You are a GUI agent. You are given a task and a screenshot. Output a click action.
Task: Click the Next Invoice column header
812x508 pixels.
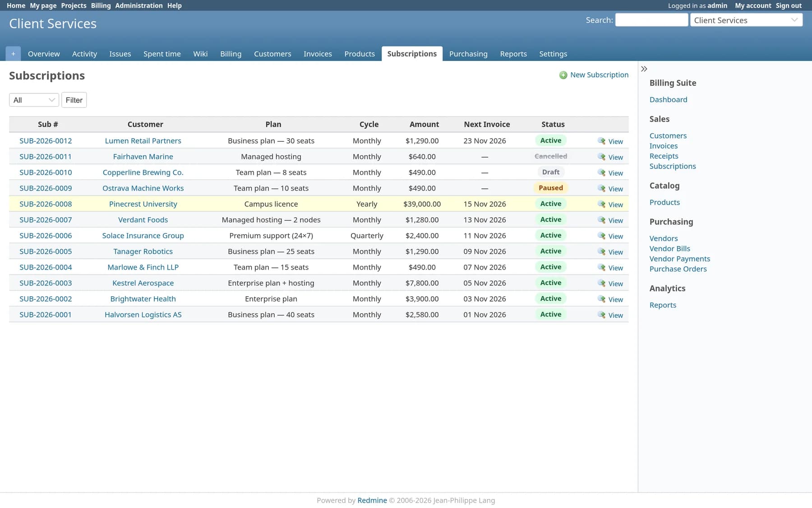pos(487,124)
